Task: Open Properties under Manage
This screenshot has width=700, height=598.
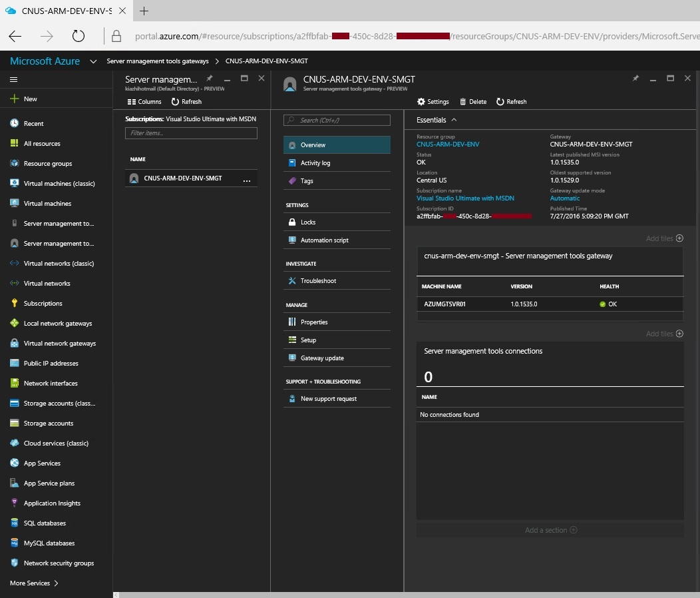Action: tap(337, 322)
